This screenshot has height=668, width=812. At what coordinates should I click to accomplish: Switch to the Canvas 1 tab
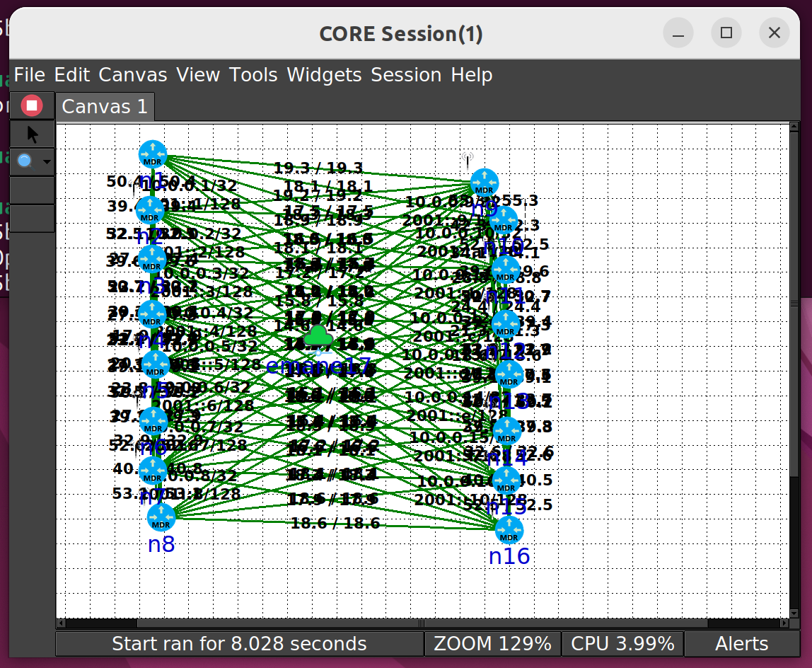pyautogui.click(x=105, y=106)
